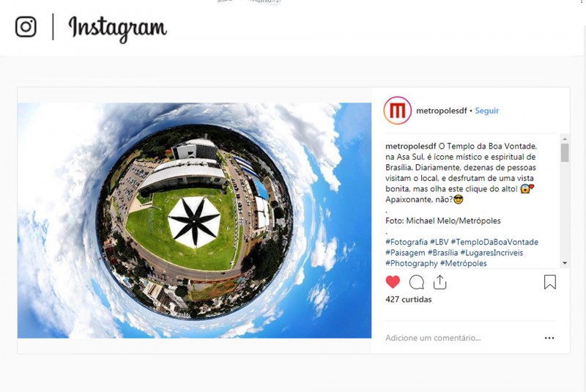View the list of 427 curtidas
The image size is (586, 392).
409,300
